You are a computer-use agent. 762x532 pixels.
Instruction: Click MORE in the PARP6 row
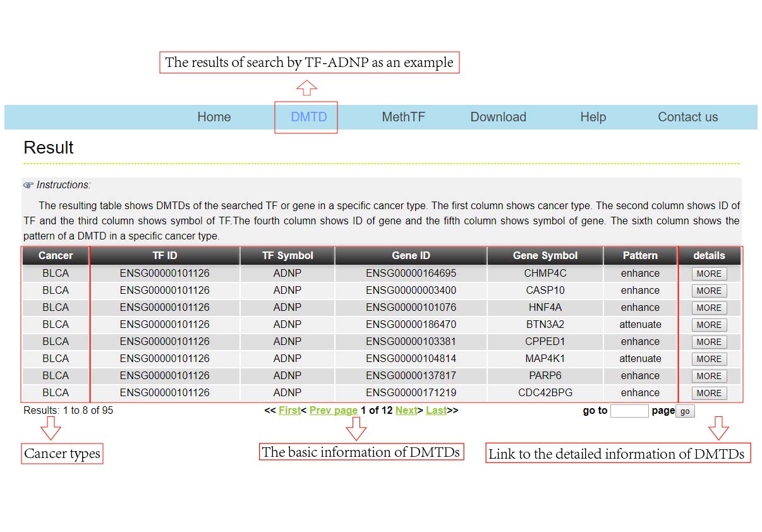709,377
